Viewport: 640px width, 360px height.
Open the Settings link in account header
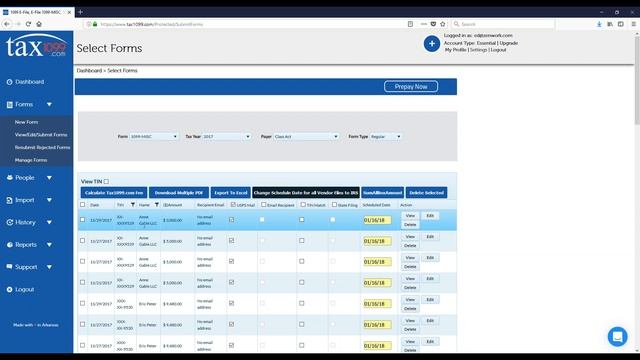[x=478, y=50]
